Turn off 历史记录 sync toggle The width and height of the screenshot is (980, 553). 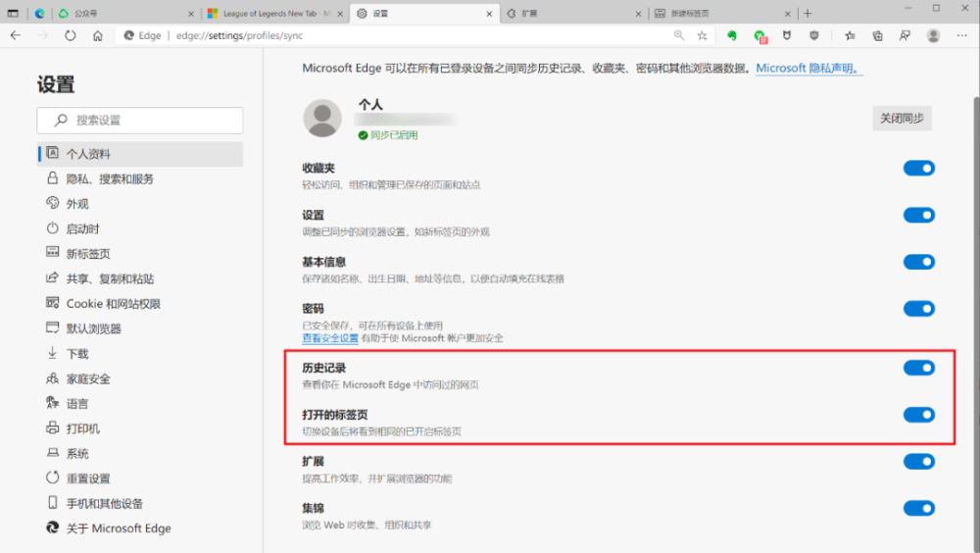click(x=919, y=368)
